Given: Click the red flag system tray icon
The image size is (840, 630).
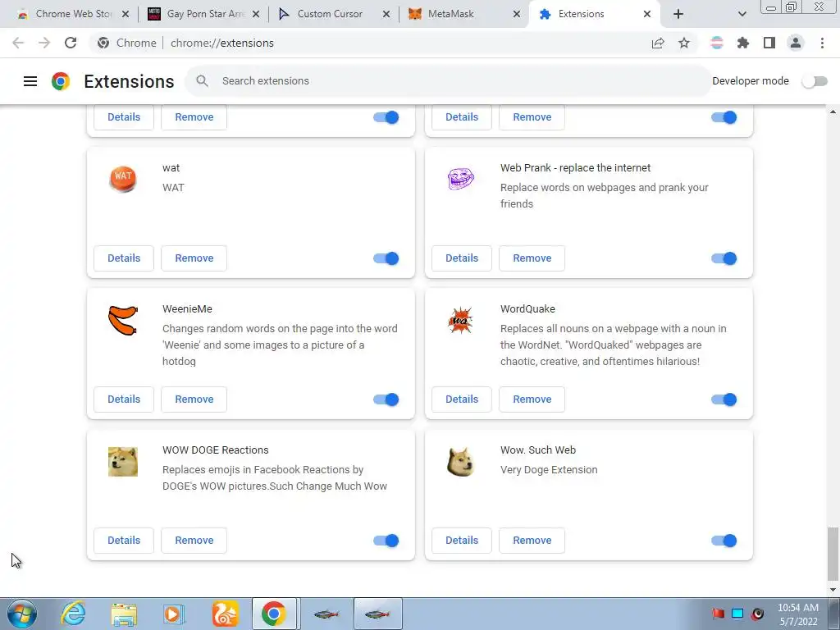Looking at the screenshot, I should coord(718,614).
